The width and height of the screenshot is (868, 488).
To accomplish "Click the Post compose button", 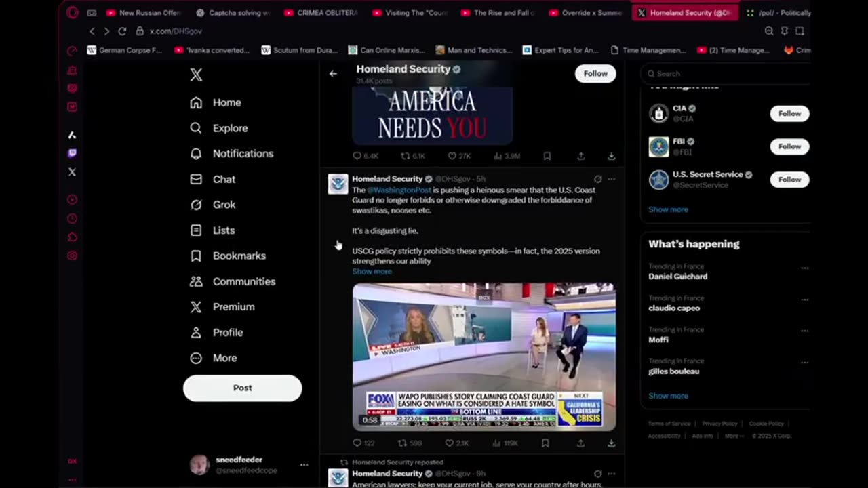I will (242, 388).
